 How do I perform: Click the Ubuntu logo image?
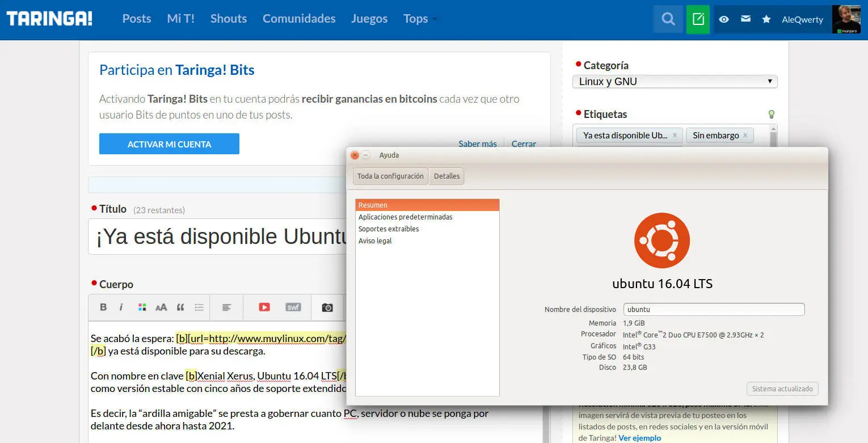tap(662, 241)
